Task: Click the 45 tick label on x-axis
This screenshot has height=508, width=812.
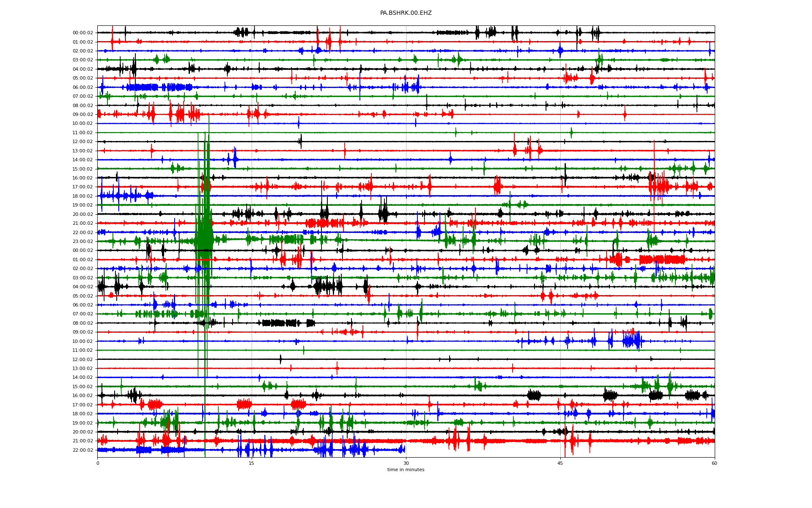Action: point(560,463)
